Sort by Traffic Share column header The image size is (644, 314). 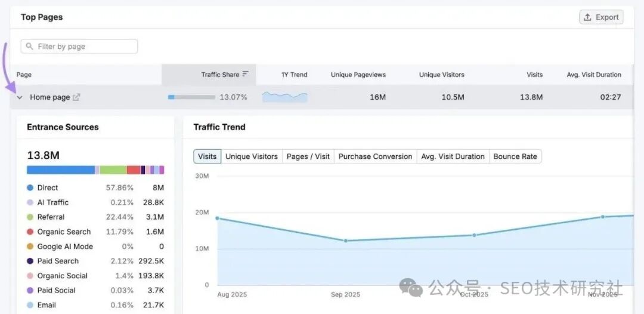pyautogui.click(x=219, y=75)
